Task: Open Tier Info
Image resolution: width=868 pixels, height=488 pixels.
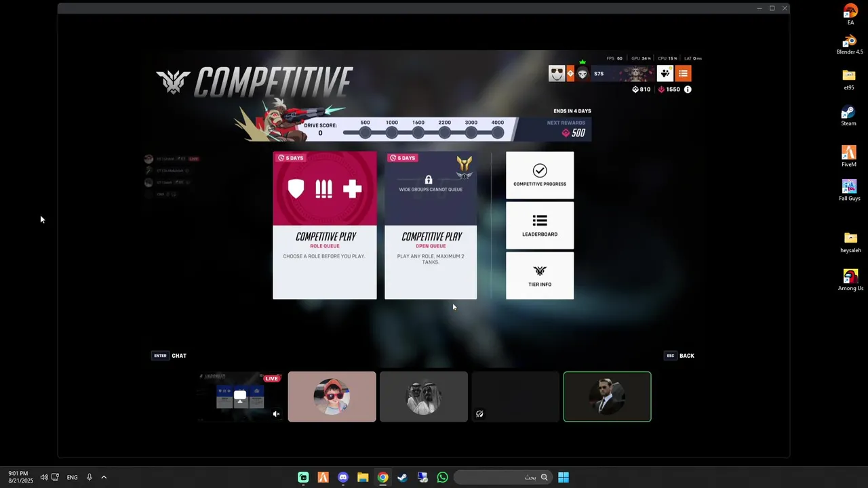Action: [540, 275]
